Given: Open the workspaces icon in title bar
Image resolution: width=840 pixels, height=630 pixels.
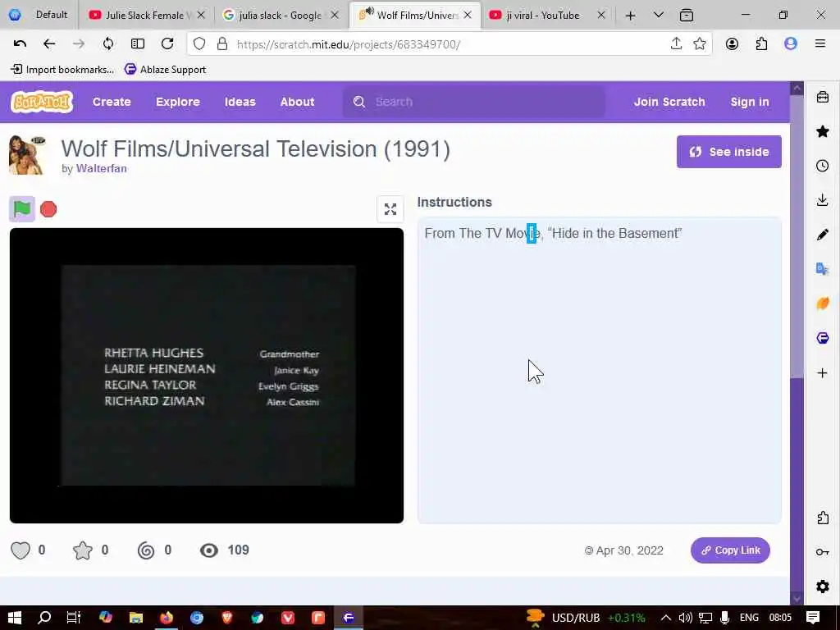Looking at the screenshot, I should (x=687, y=15).
